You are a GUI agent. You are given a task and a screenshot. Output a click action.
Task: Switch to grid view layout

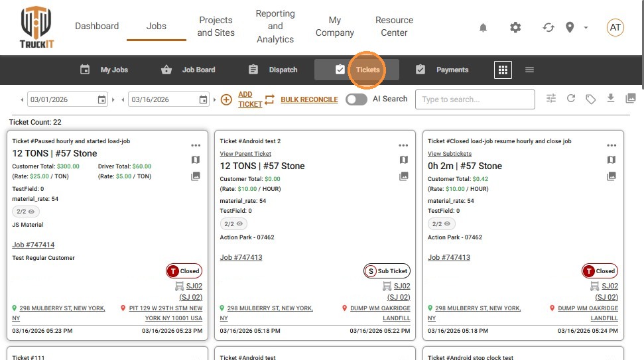coord(503,70)
